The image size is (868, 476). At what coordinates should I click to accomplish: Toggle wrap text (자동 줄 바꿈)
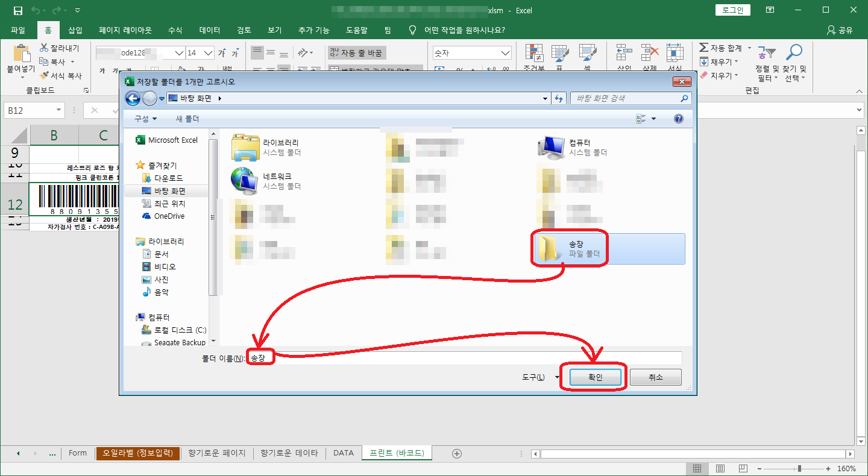356,53
